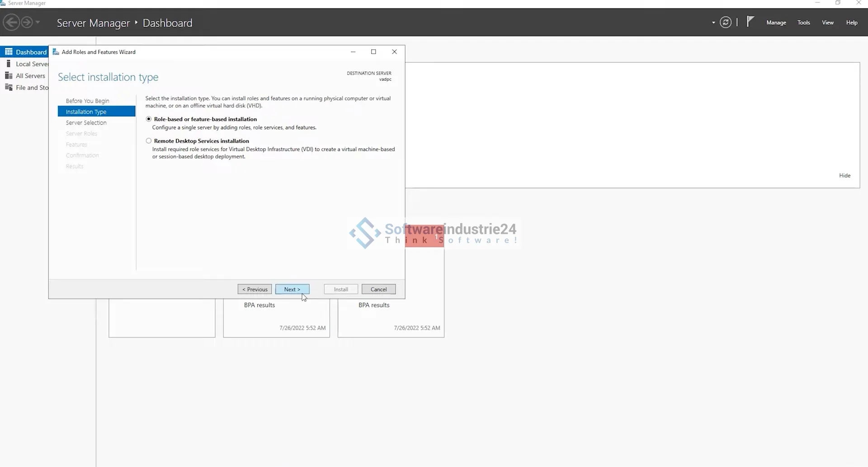Click the Next button in wizard
This screenshot has height=467, width=868.
pyautogui.click(x=292, y=290)
